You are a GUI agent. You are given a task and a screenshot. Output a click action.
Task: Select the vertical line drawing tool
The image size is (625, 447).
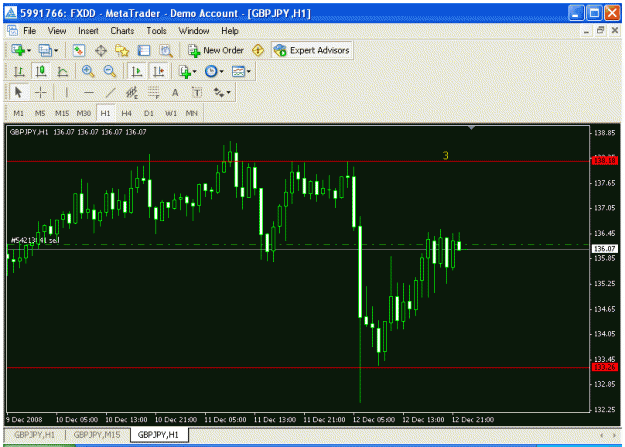click(67, 93)
